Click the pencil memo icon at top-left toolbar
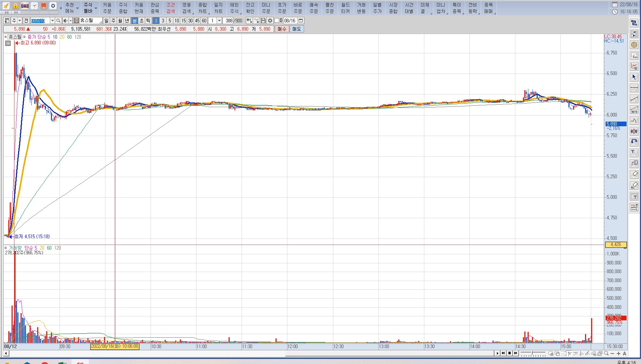 click(6, 5)
